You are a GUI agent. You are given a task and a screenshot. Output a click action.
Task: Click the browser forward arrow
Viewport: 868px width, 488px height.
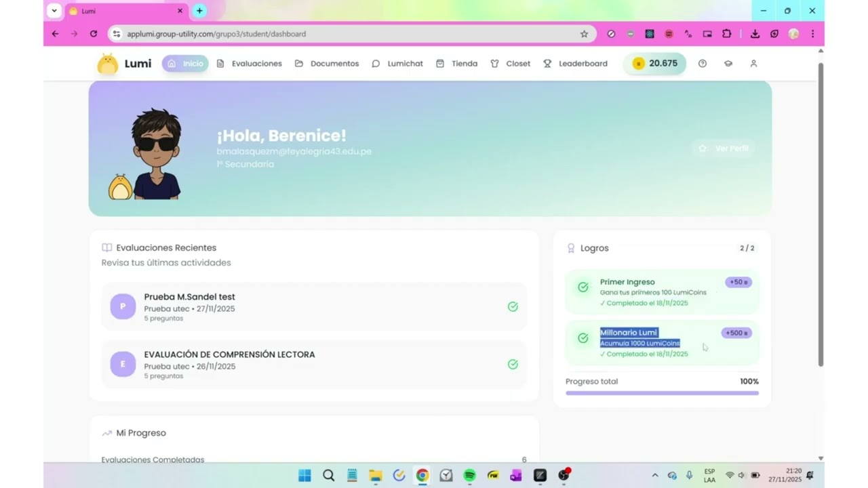[x=75, y=34]
